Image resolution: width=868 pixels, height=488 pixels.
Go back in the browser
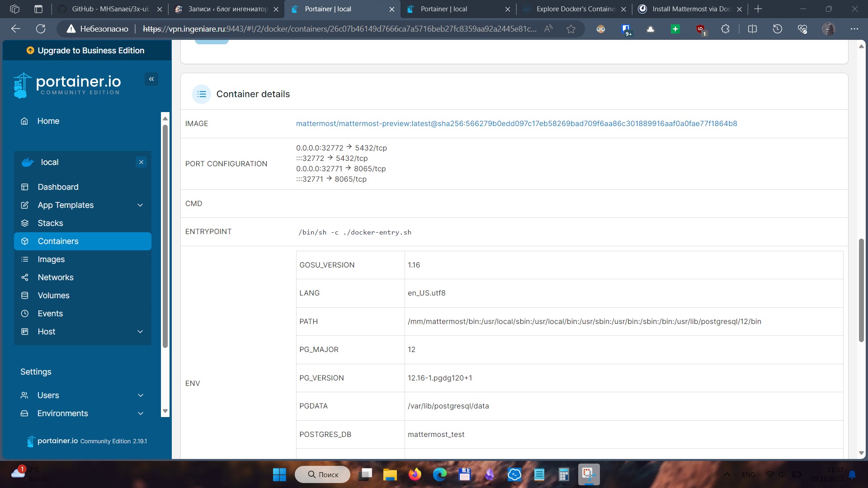(16, 29)
